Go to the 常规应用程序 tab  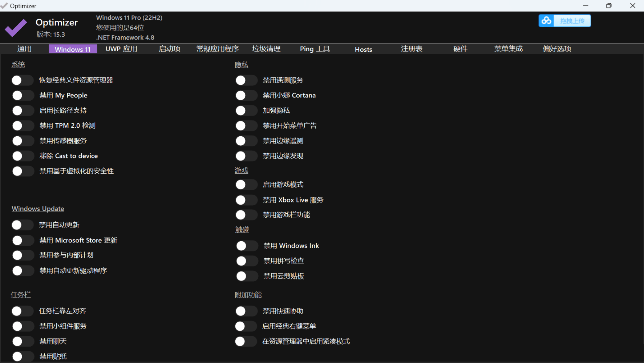click(218, 49)
